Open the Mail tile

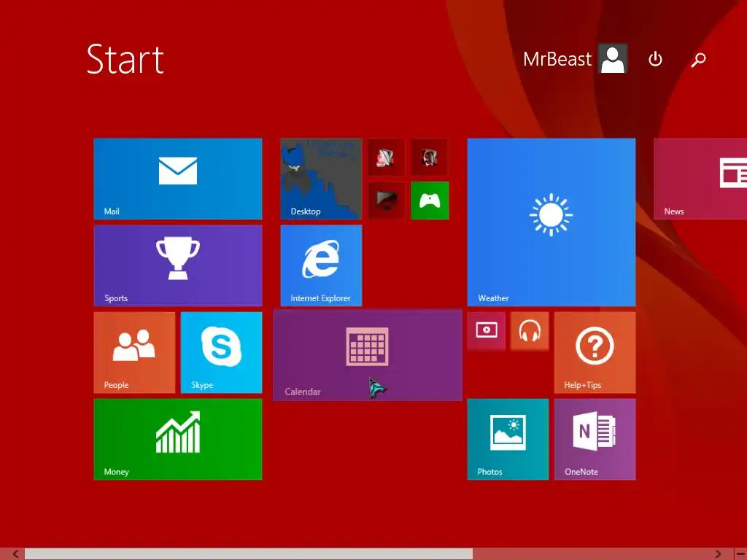click(x=178, y=179)
